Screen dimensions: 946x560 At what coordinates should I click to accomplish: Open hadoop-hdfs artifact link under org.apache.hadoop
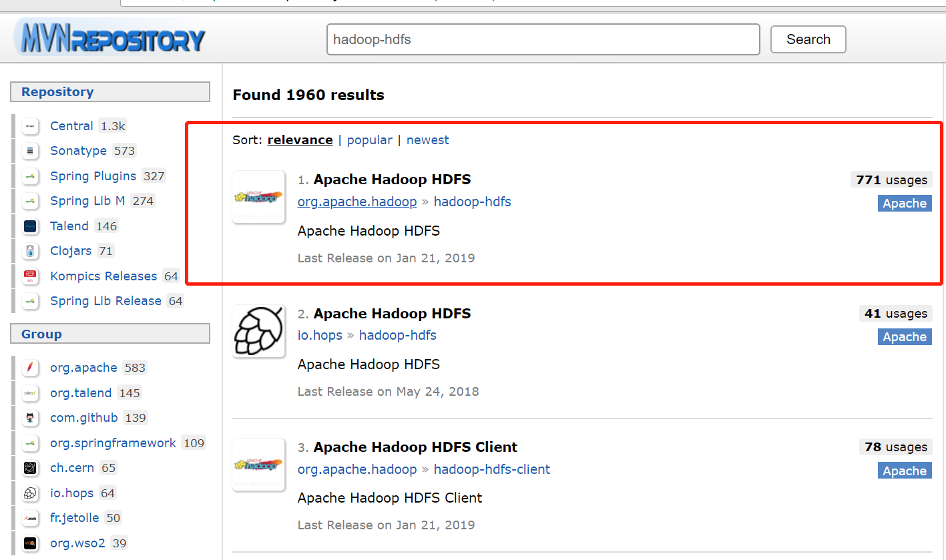[x=472, y=202]
